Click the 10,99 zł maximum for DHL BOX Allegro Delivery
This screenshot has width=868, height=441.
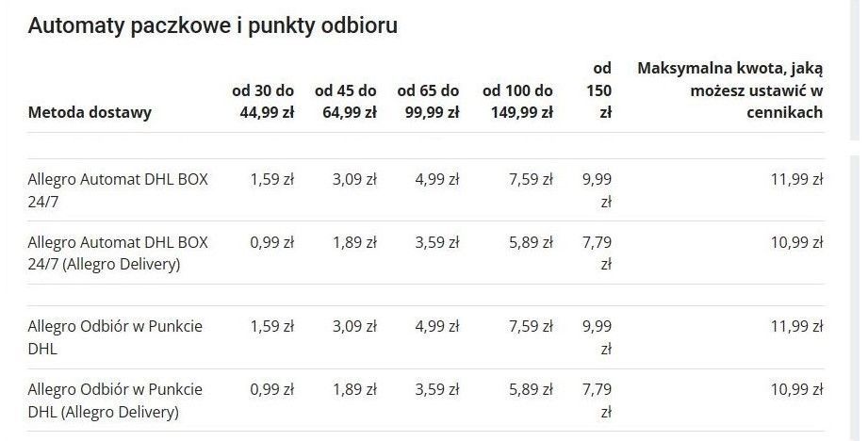point(796,242)
